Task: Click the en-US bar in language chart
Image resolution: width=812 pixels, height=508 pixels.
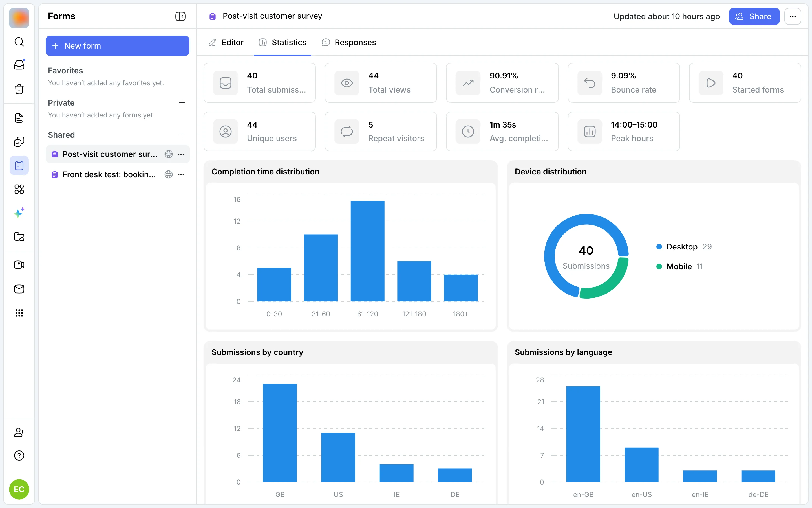Action: click(x=641, y=465)
